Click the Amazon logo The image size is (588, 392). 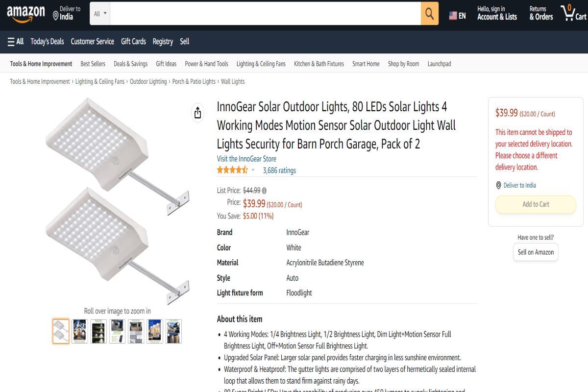click(25, 13)
